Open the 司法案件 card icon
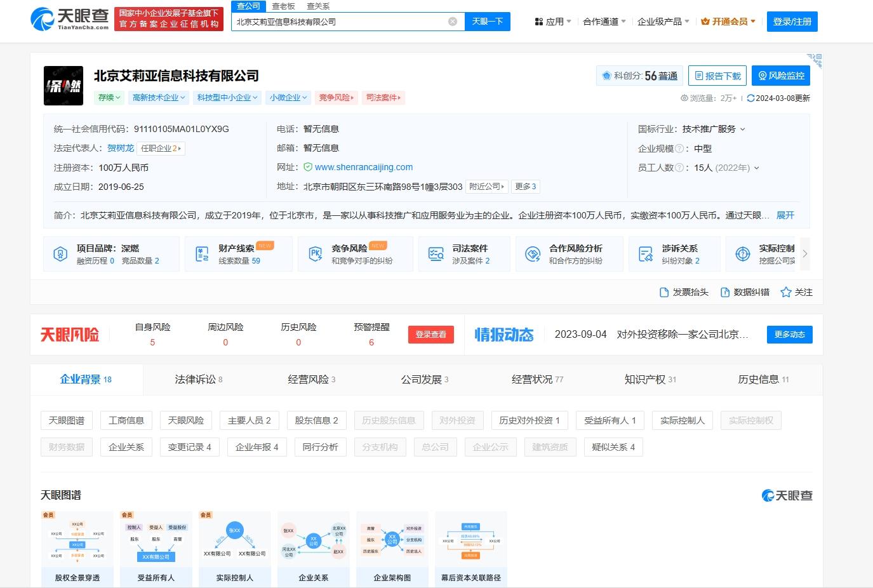This screenshot has height=588, width=873. (436, 254)
